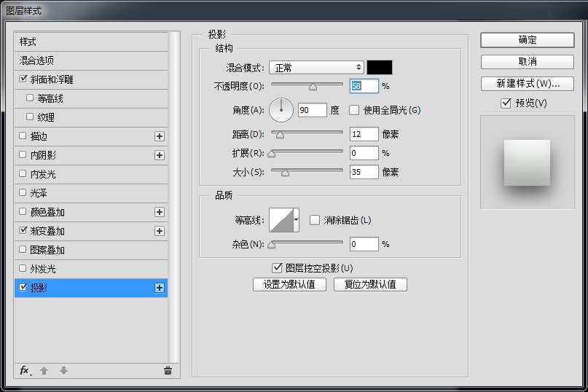Click the 距离 pixel value input field

(x=364, y=134)
